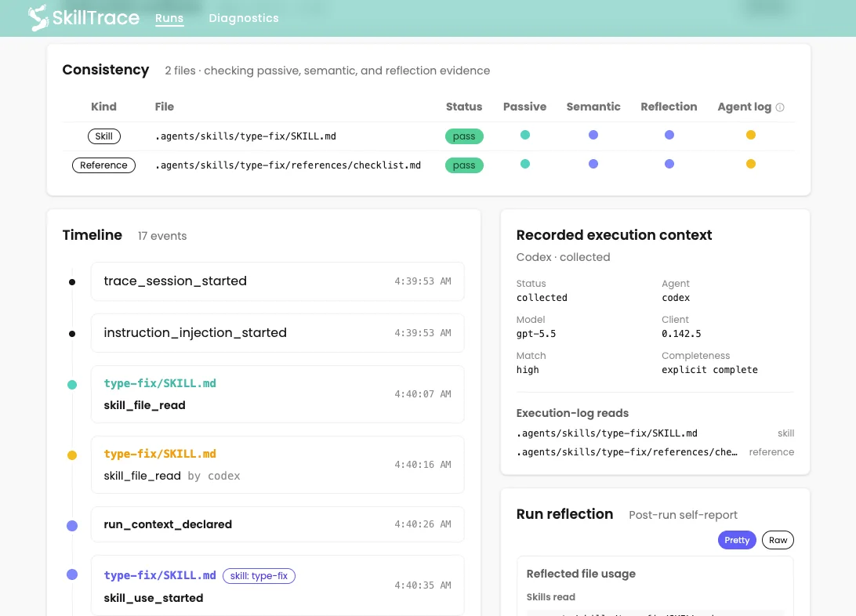Screen dimensions: 856x616
Task: Click the pass status for checklist.md
Action: click(x=464, y=165)
